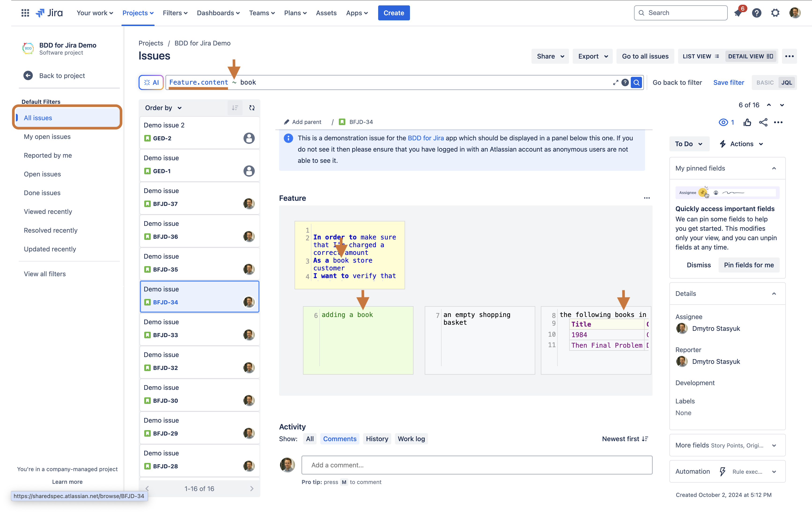812x514 pixels.
Task: Open the Order by dropdown
Action: (x=163, y=108)
